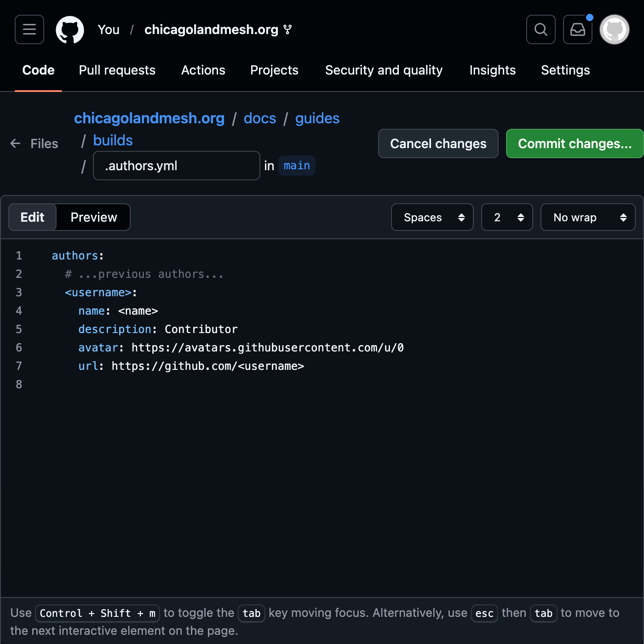644x644 pixels.
Task: Open the No wrap line mode dropdown
Action: 588,217
